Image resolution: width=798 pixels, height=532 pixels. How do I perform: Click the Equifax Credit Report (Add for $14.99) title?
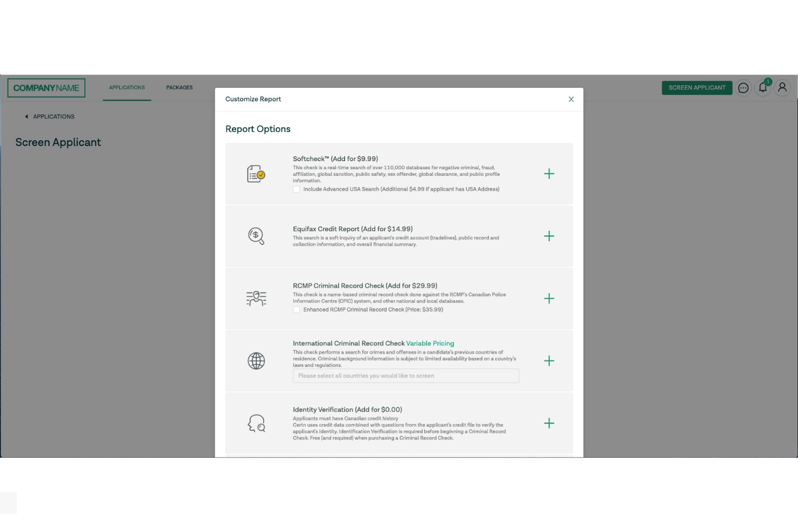click(x=353, y=229)
